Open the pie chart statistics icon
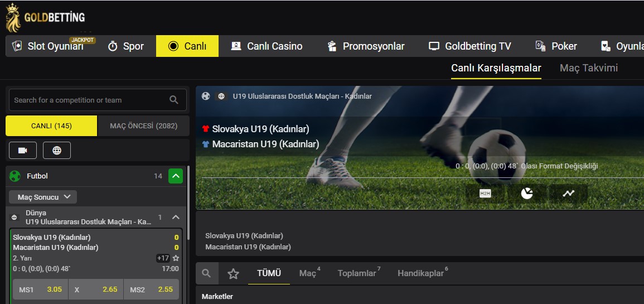Screen dimensions: 644x304 coord(527,194)
